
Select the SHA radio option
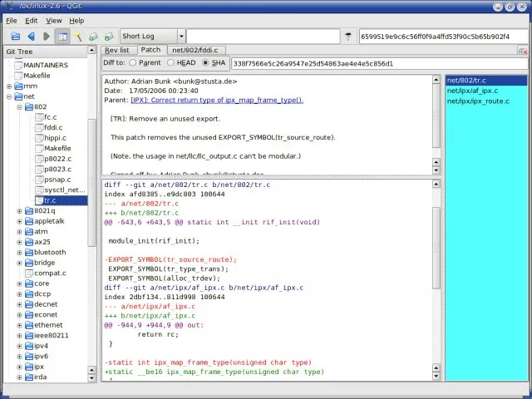coord(206,63)
